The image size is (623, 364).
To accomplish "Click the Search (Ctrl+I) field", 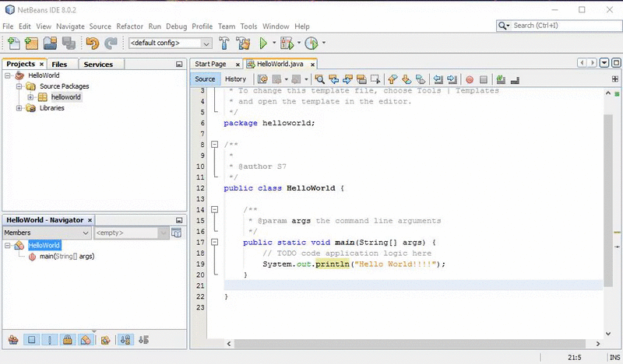I will (x=559, y=26).
